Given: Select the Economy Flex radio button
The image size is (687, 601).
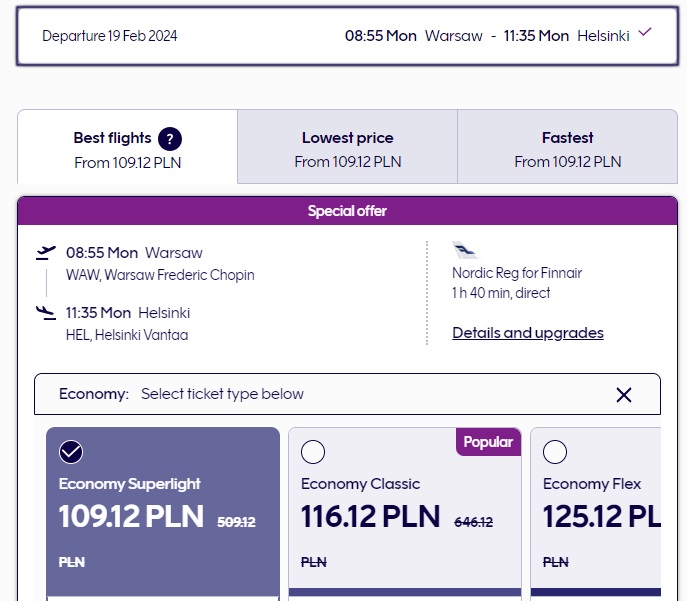Looking at the screenshot, I should click(555, 452).
